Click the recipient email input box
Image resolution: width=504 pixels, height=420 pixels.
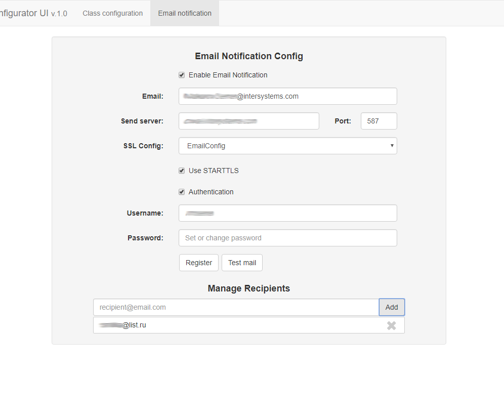coord(236,307)
